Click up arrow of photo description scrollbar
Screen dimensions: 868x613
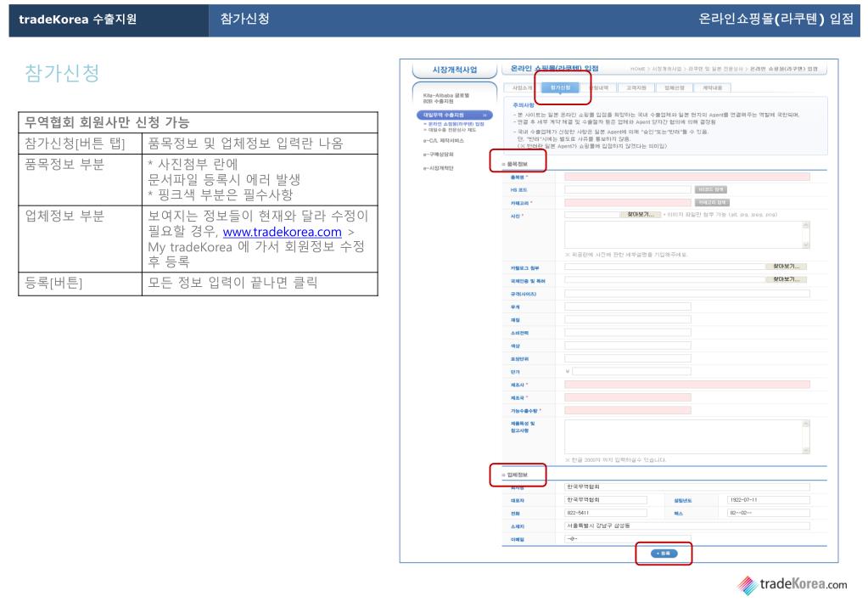pyautogui.click(x=805, y=225)
